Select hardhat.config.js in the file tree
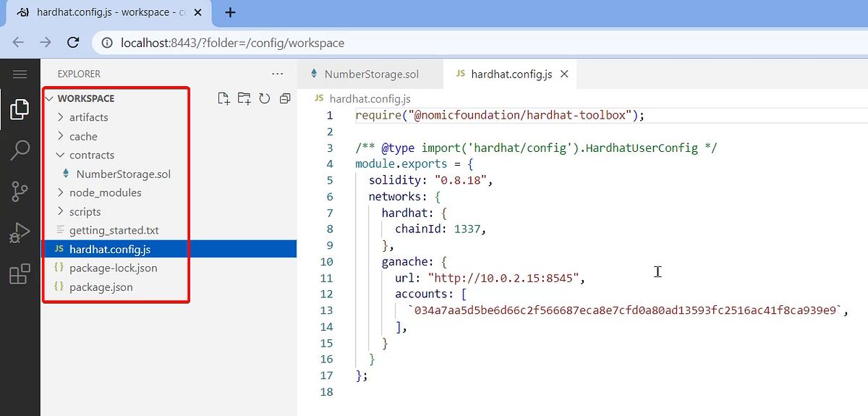The width and height of the screenshot is (868, 416). click(169, 249)
